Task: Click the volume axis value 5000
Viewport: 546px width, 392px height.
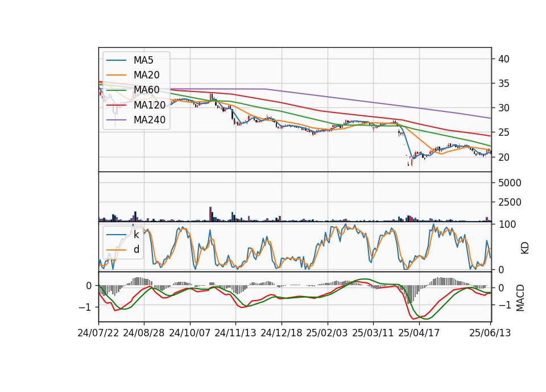Action: click(510, 183)
